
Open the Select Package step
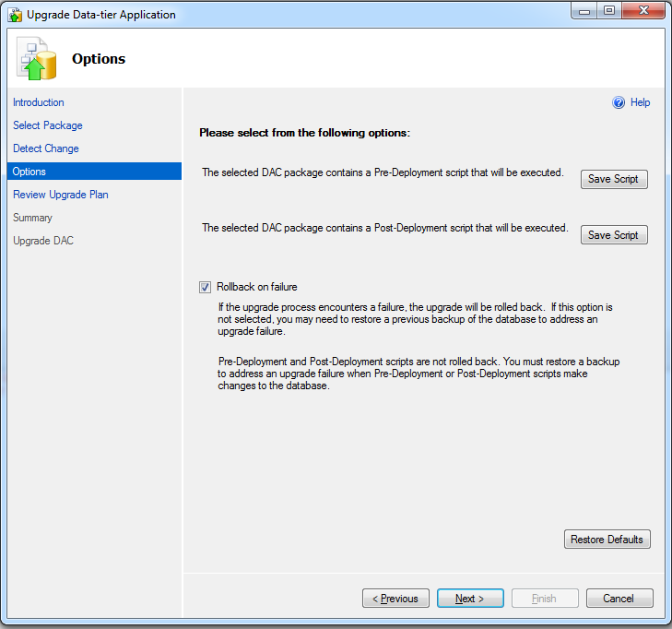point(48,125)
